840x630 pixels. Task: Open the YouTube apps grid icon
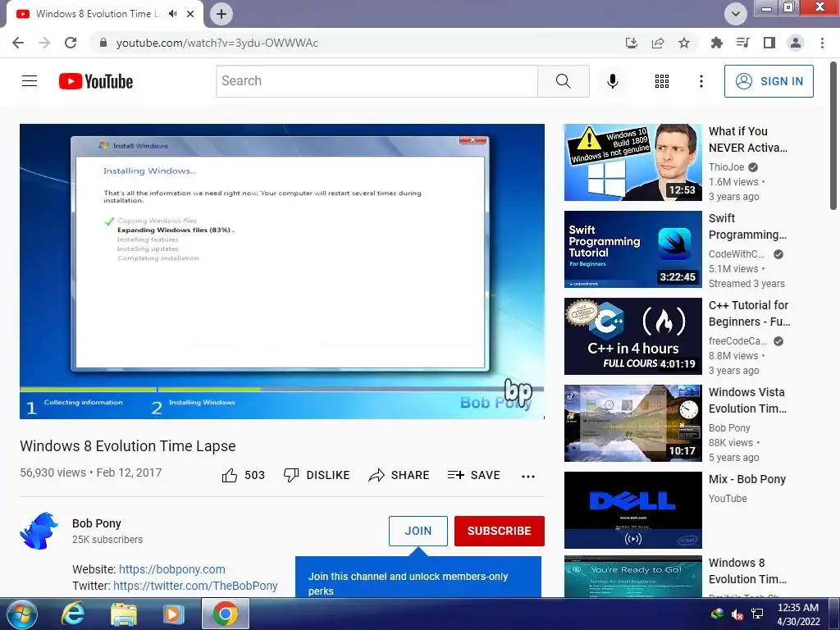(662, 81)
